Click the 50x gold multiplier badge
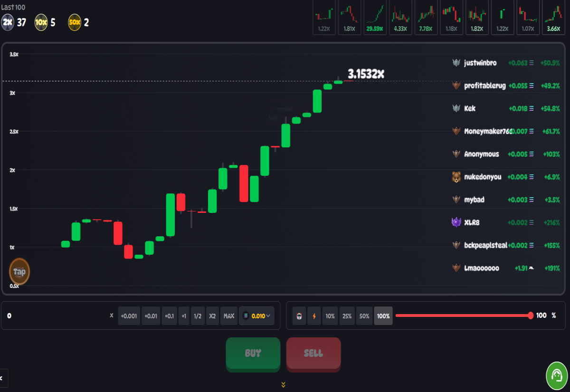570x392 pixels. click(75, 22)
